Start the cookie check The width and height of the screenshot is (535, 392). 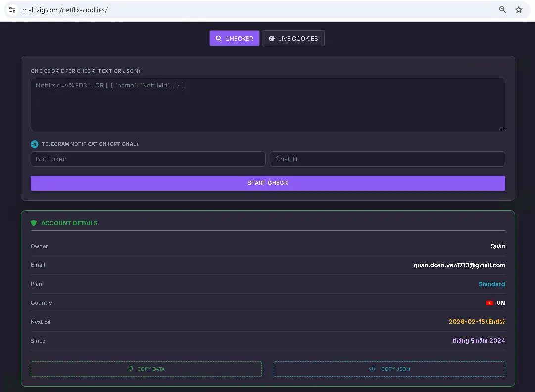pyautogui.click(x=268, y=183)
